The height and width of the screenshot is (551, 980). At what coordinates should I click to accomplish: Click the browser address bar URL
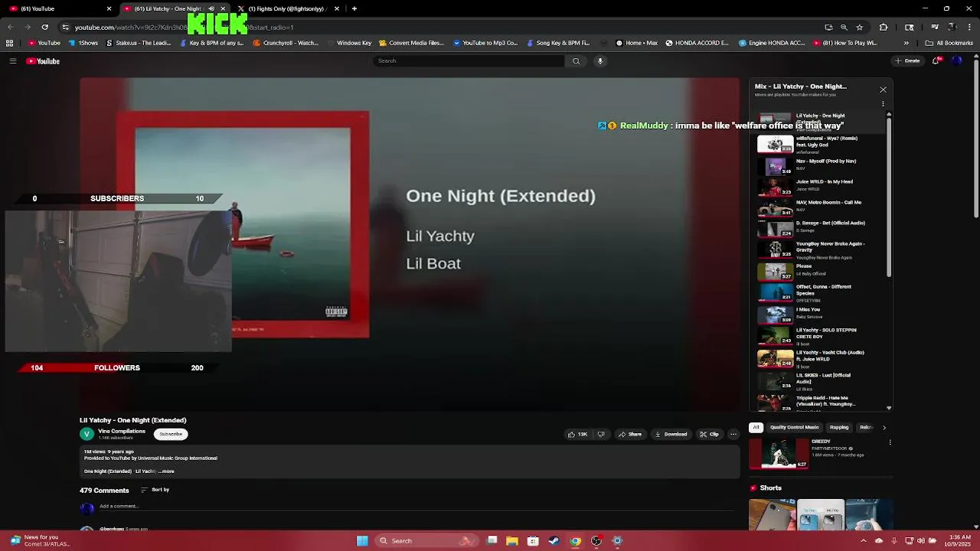[184, 27]
